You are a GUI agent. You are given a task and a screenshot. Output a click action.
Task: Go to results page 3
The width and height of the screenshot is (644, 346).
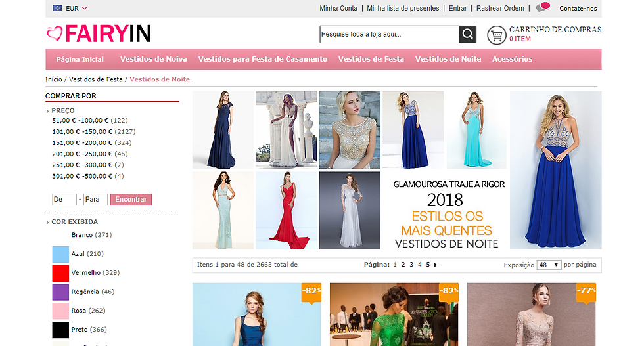[411, 265]
